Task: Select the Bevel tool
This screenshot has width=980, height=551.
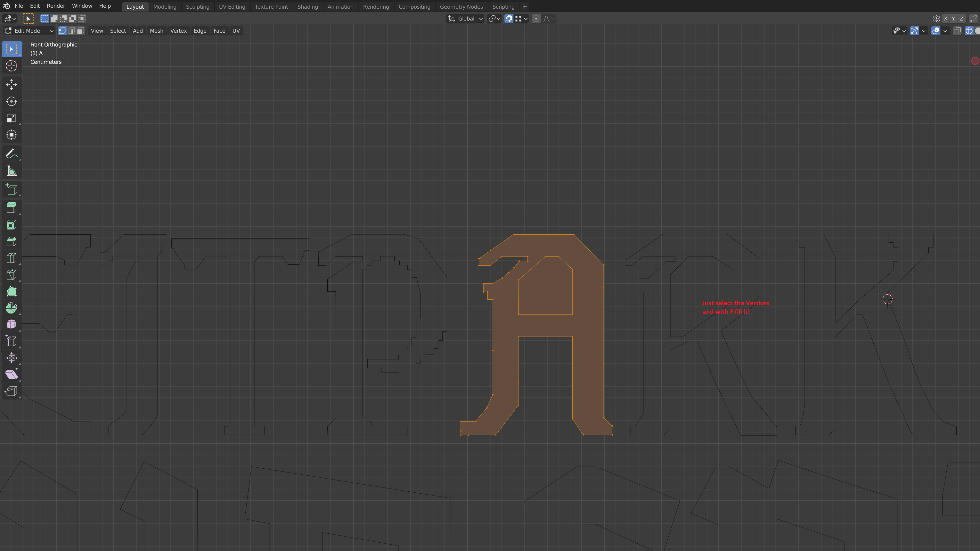Action: (12, 241)
